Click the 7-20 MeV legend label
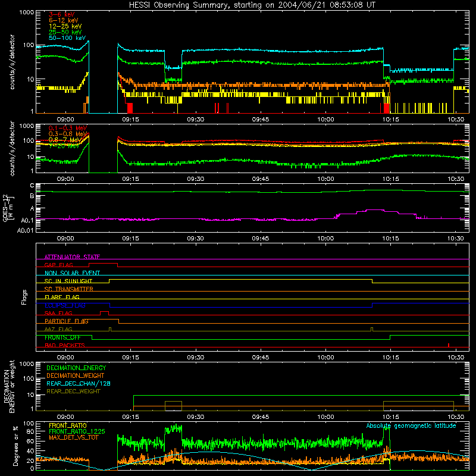 pos(64,146)
